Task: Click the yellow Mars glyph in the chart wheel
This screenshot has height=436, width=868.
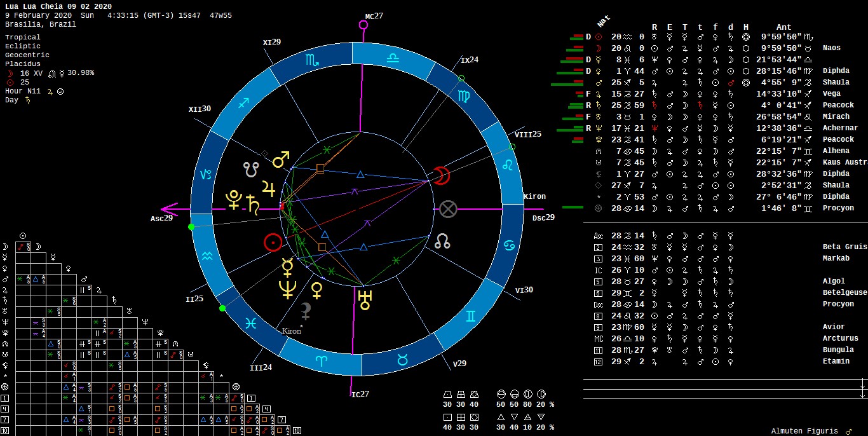Action: click(281, 159)
